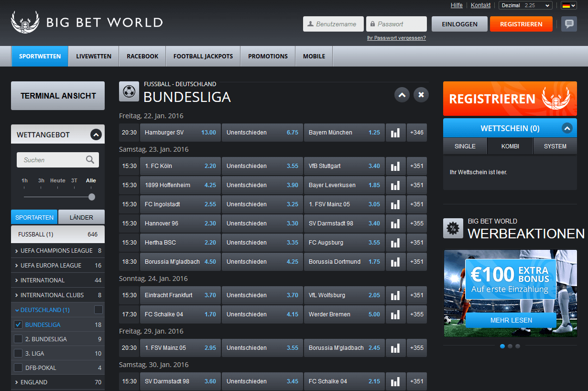This screenshot has width=588, height=391.
Task: Expand the International category
Action: (58, 280)
